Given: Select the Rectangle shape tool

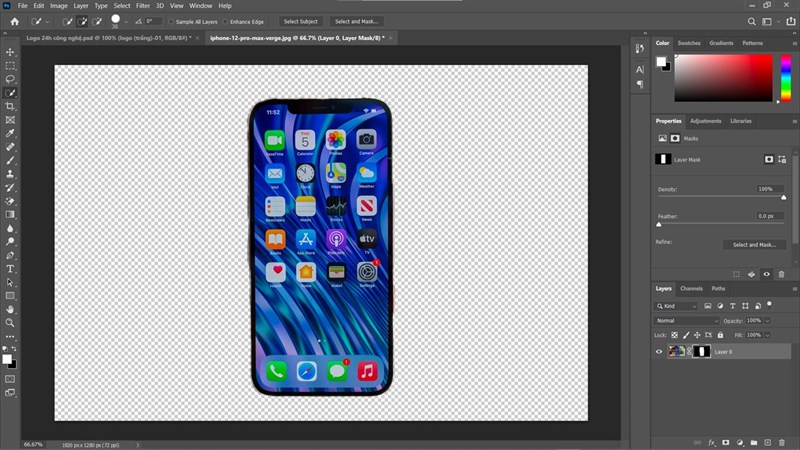Looking at the screenshot, I should pos(10,296).
